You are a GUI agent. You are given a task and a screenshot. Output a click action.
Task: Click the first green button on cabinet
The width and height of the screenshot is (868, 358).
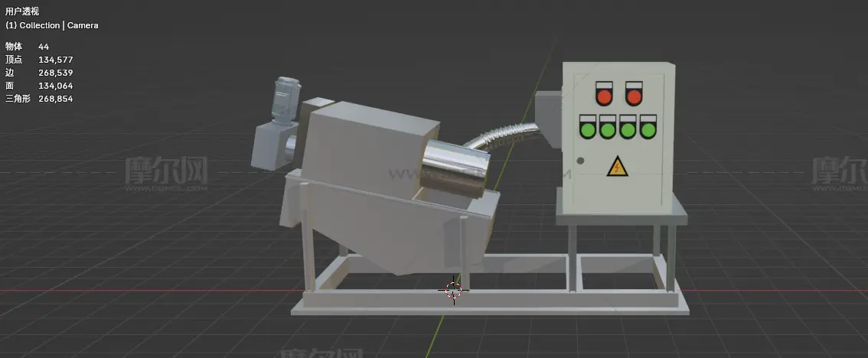589,129
